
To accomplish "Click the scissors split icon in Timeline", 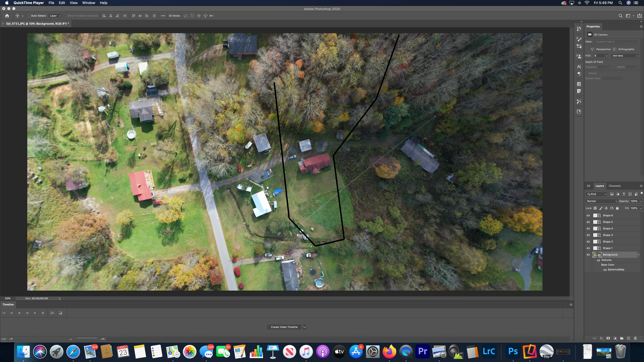I will 52,313.
